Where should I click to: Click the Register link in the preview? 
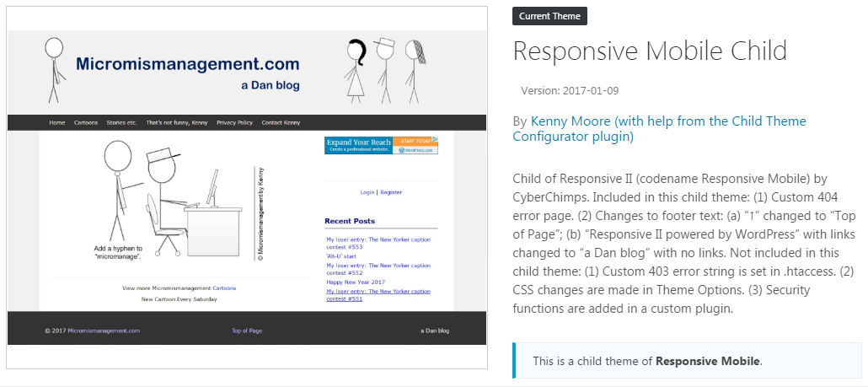[x=391, y=192]
